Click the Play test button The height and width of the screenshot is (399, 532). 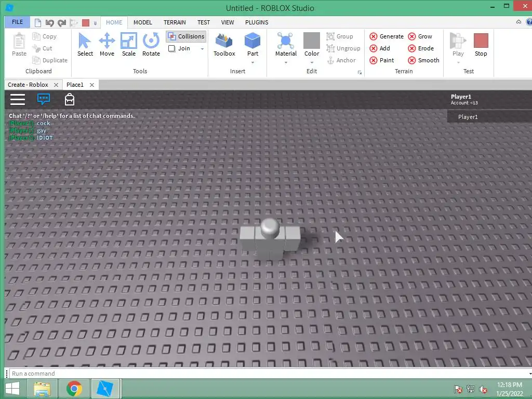click(458, 45)
